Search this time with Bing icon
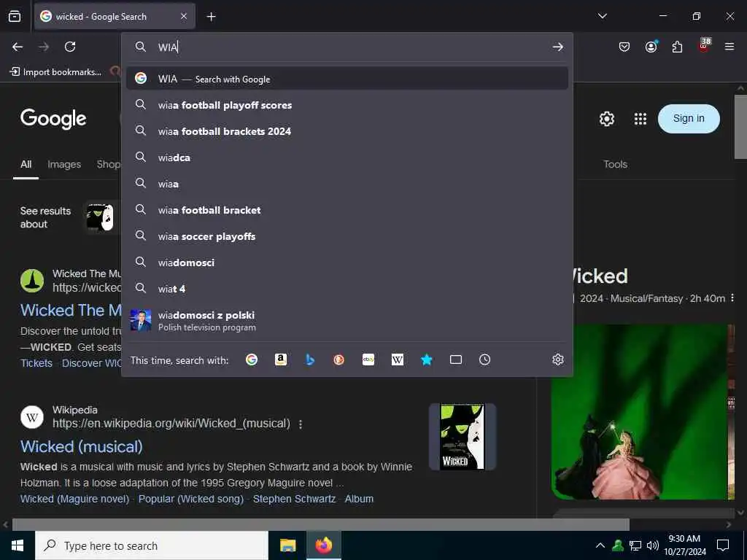The width and height of the screenshot is (747, 560). (310, 359)
